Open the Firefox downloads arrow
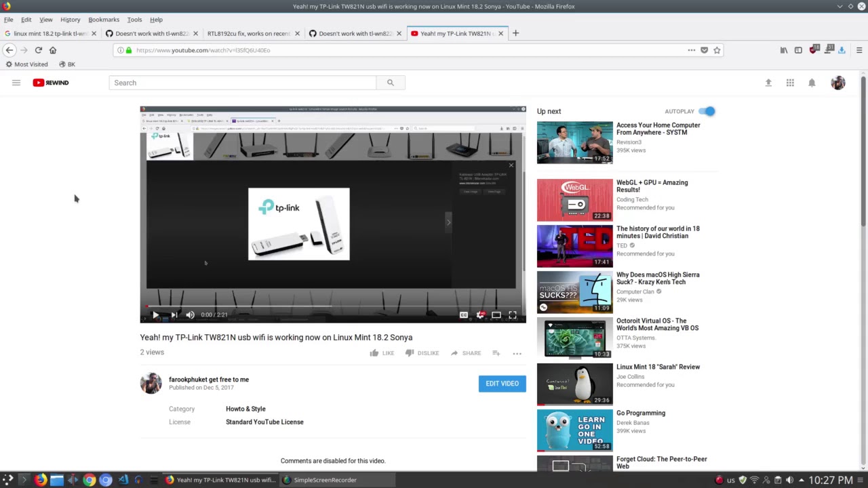This screenshot has width=868, height=488. pyautogui.click(x=842, y=50)
